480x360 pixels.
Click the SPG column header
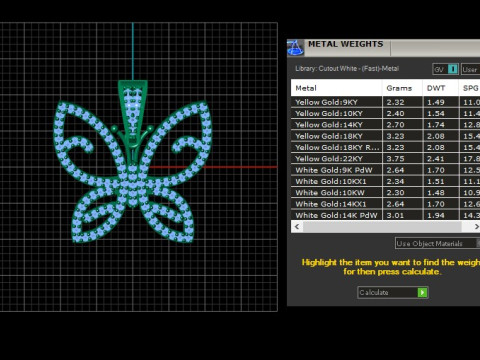tap(470, 88)
